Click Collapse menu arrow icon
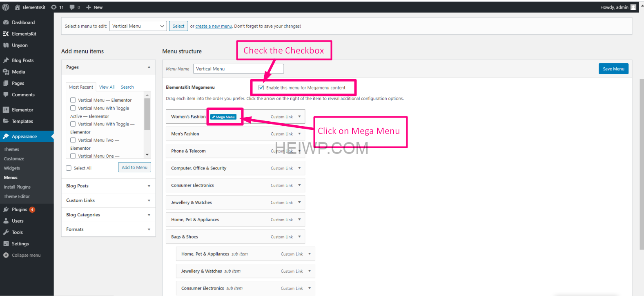The image size is (644, 296). click(x=6, y=255)
